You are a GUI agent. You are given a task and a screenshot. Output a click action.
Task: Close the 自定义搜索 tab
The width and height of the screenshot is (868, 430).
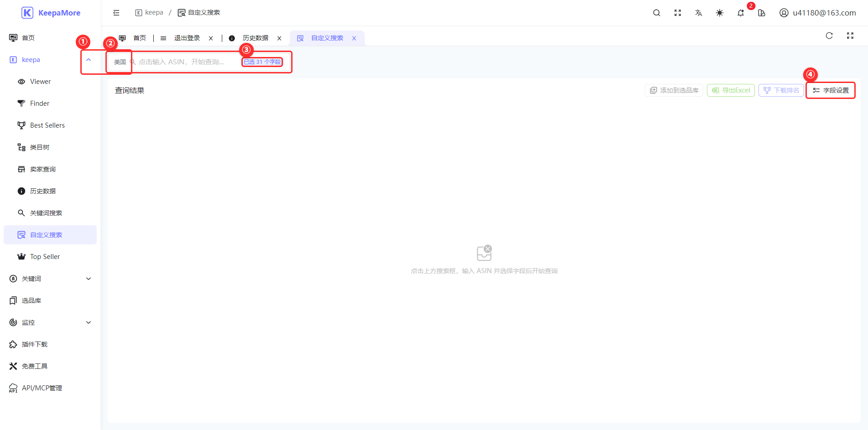pyautogui.click(x=354, y=38)
